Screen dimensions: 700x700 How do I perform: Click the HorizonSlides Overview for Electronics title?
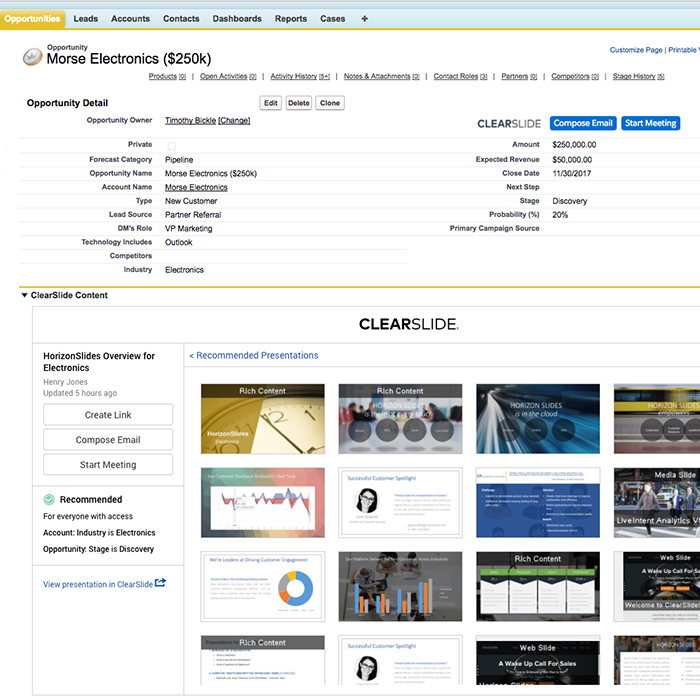point(99,362)
